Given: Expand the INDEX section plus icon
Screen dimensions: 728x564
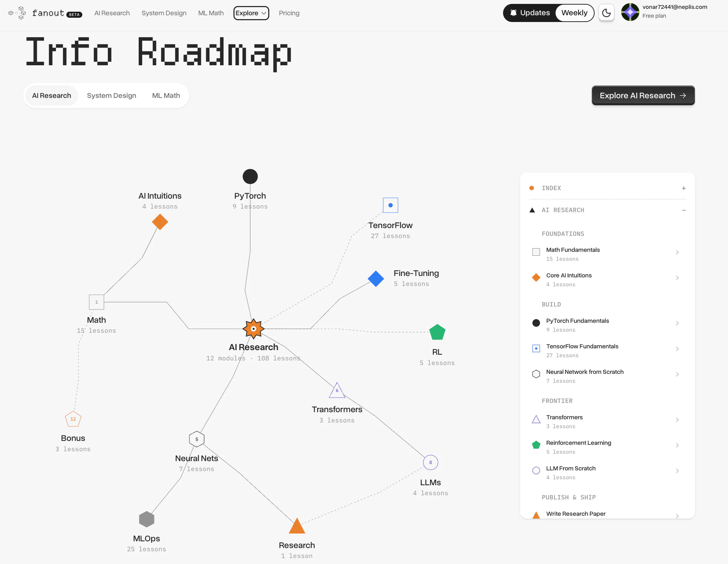Looking at the screenshot, I should (x=684, y=188).
